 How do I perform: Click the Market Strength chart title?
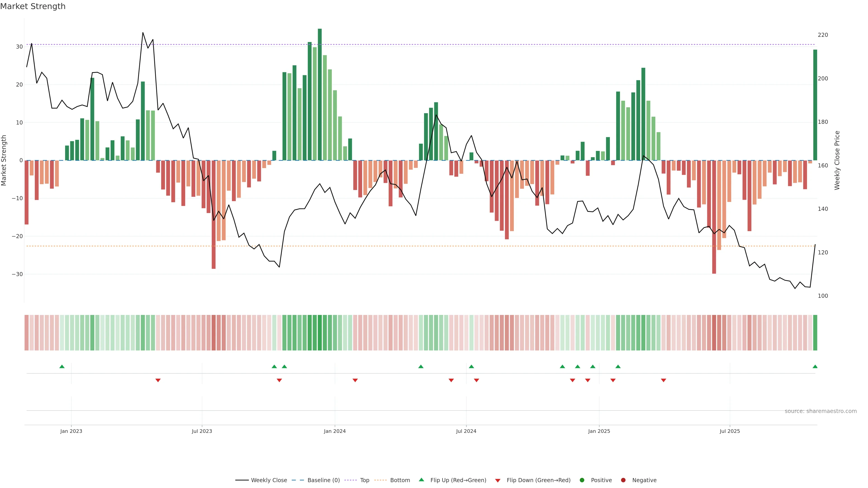pos(33,6)
